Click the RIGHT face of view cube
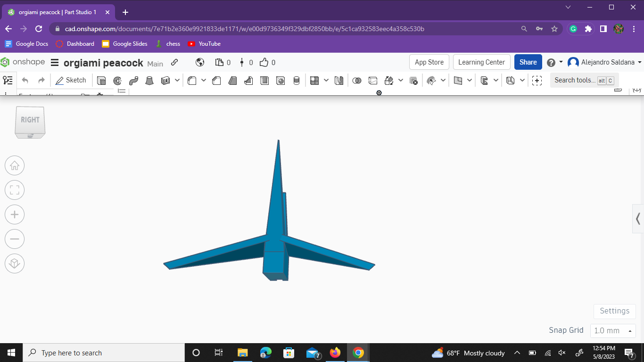644x362 pixels. (x=30, y=120)
